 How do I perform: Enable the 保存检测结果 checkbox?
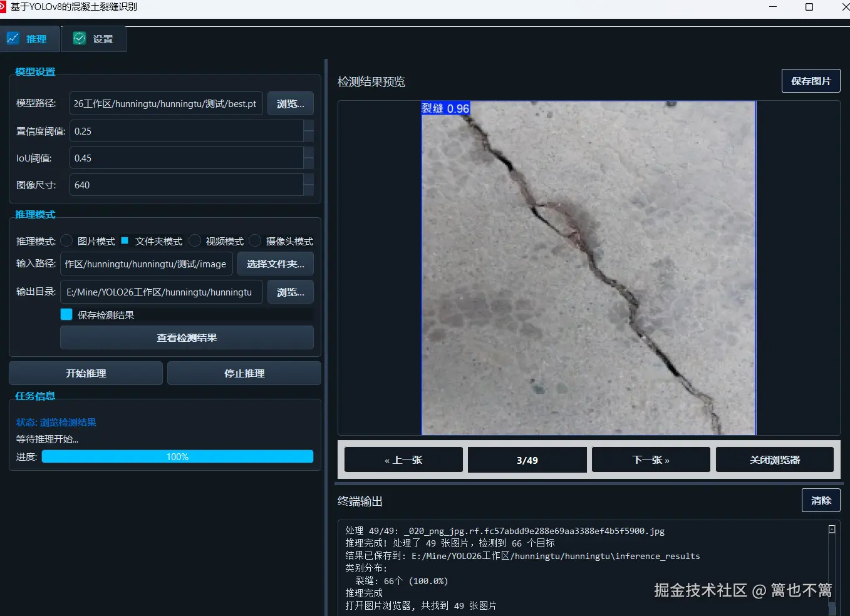[x=66, y=314]
